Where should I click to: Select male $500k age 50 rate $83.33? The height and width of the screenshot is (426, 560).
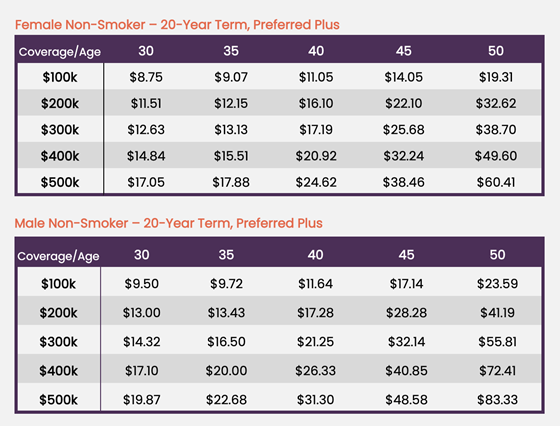coord(497,400)
